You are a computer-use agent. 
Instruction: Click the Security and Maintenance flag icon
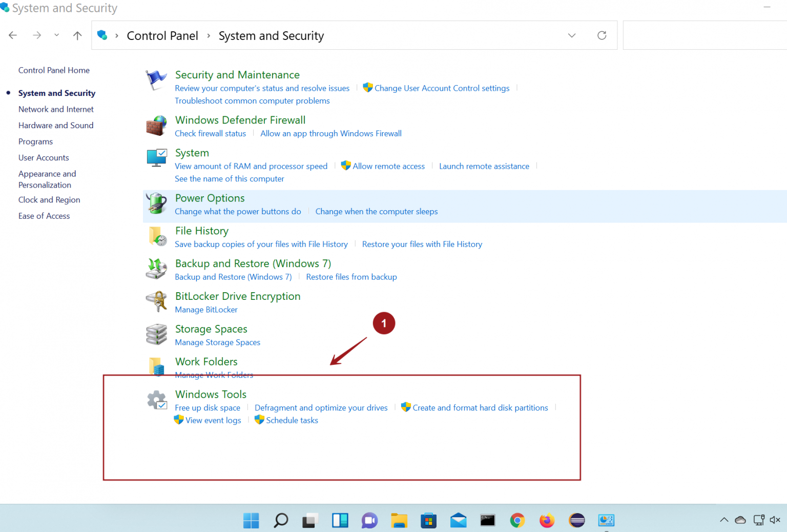click(x=156, y=79)
